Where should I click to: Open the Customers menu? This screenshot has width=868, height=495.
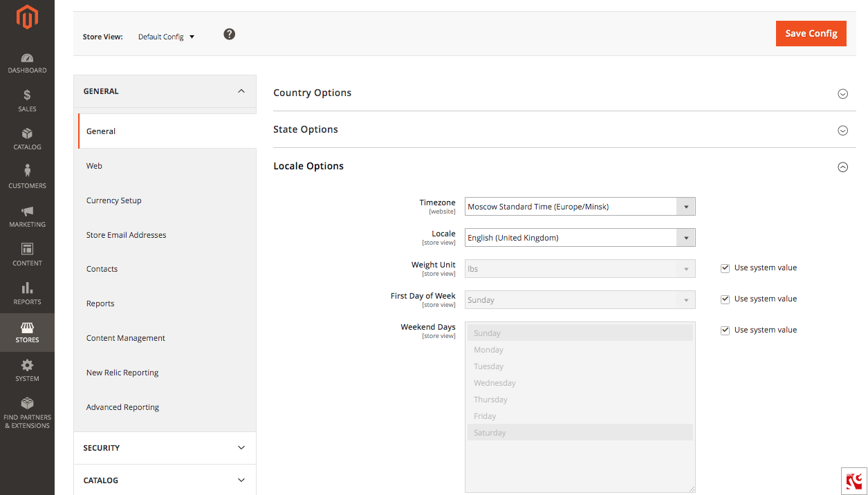(x=27, y=178)
